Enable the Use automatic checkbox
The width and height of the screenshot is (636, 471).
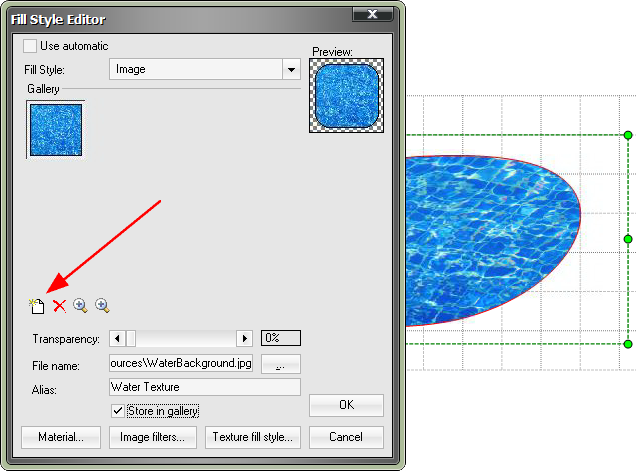30,46
